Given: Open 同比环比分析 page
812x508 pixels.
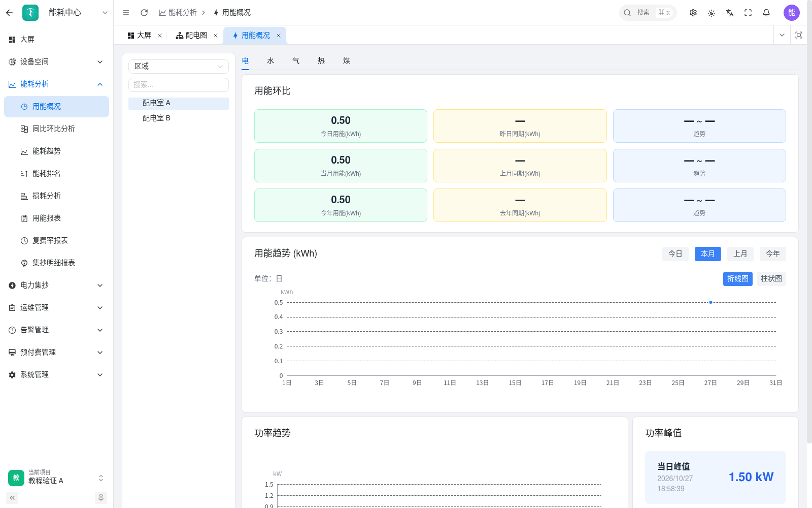Looking at the screenshot, I should click(x=56, y=129).
